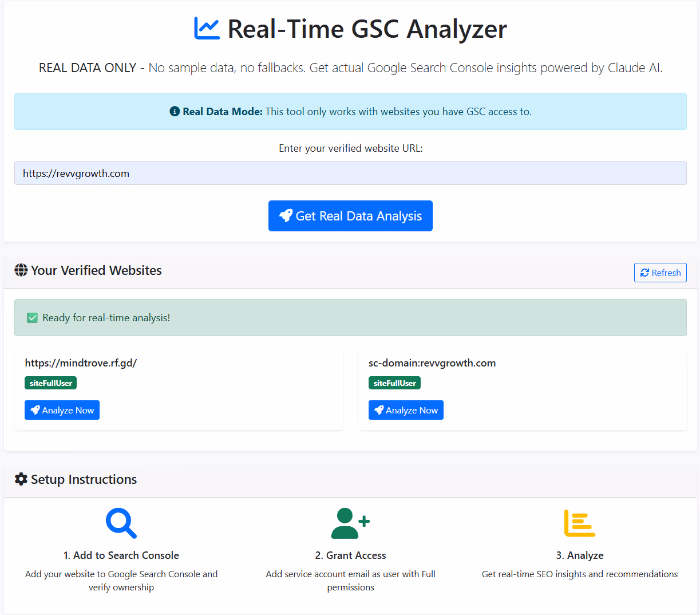Click the bar chart icon above Analyze step
The image size is (700, 615).
[x=579, y=523]
